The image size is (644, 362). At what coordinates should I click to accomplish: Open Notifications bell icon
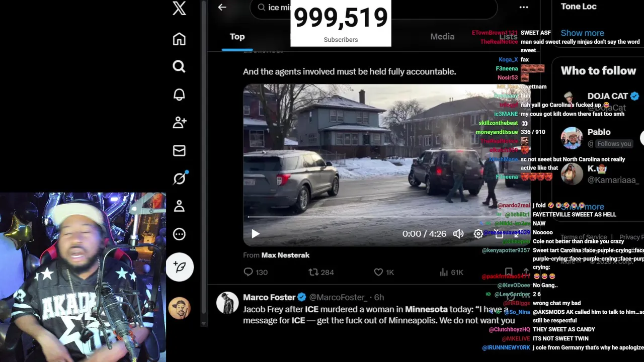click(179, 95)
